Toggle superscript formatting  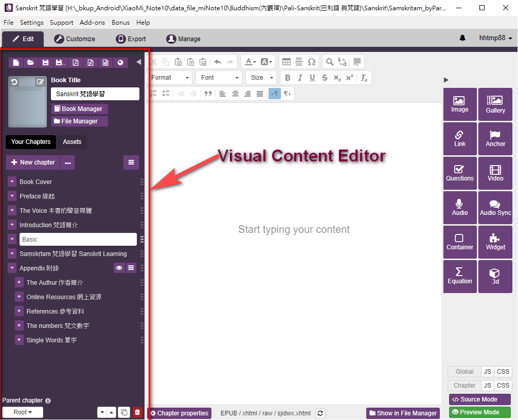point(350,78)
